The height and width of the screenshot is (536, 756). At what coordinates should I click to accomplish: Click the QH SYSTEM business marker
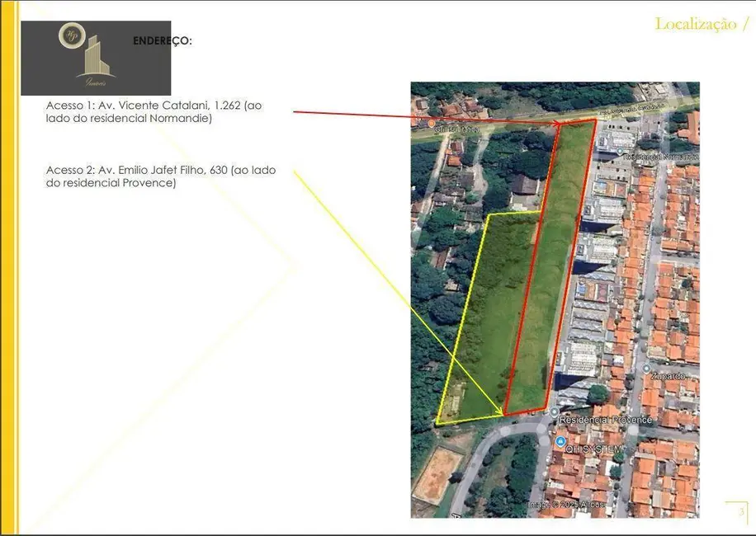coord(560,441)
